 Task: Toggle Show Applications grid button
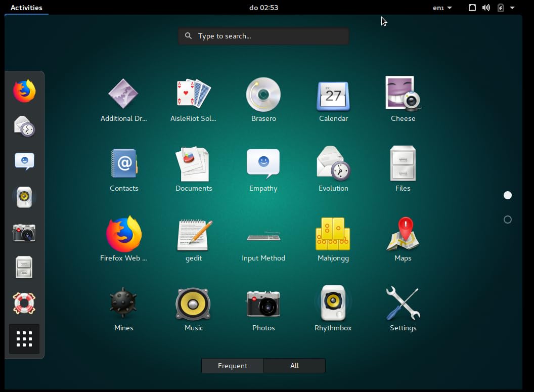coord(24,339)
